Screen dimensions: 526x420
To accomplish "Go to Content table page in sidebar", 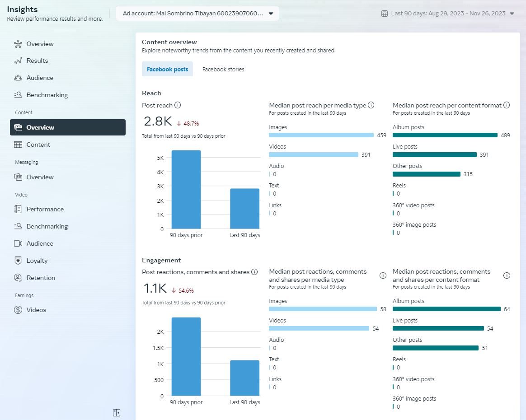I will (x=38, y=145).
